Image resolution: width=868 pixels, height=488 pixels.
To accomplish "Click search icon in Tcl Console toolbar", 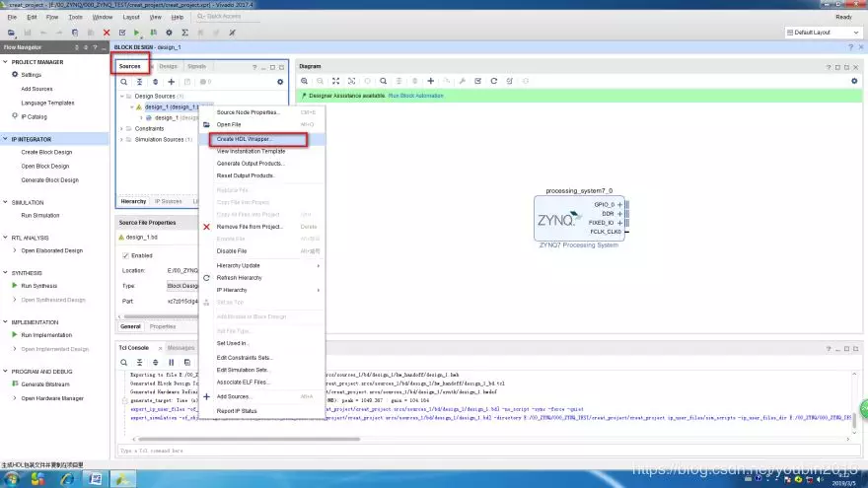I will point(124,363).
